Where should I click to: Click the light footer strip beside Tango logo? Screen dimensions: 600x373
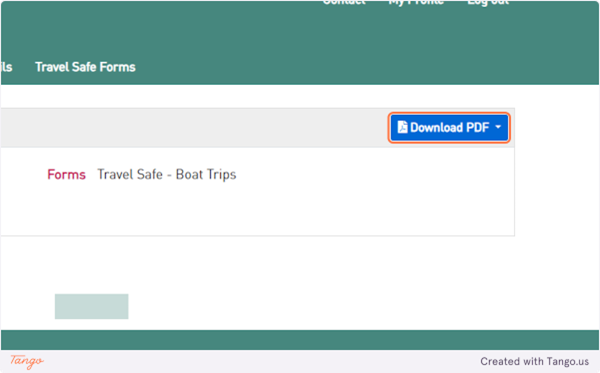pyautogui.click(x=262, y=362)
